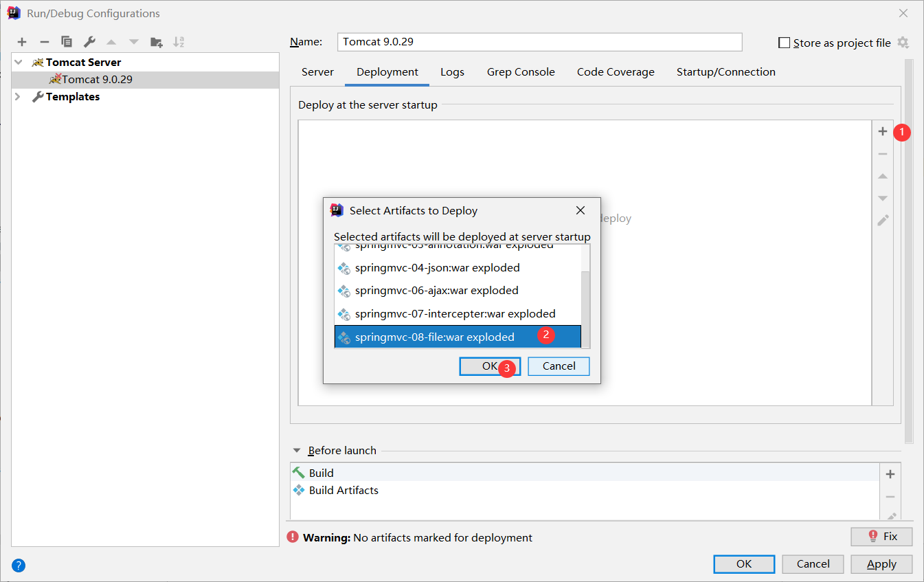This screenshot has height=582, width=924.
Task: Confirm artifact selection with dialog OK button
Action: (490, 366)
